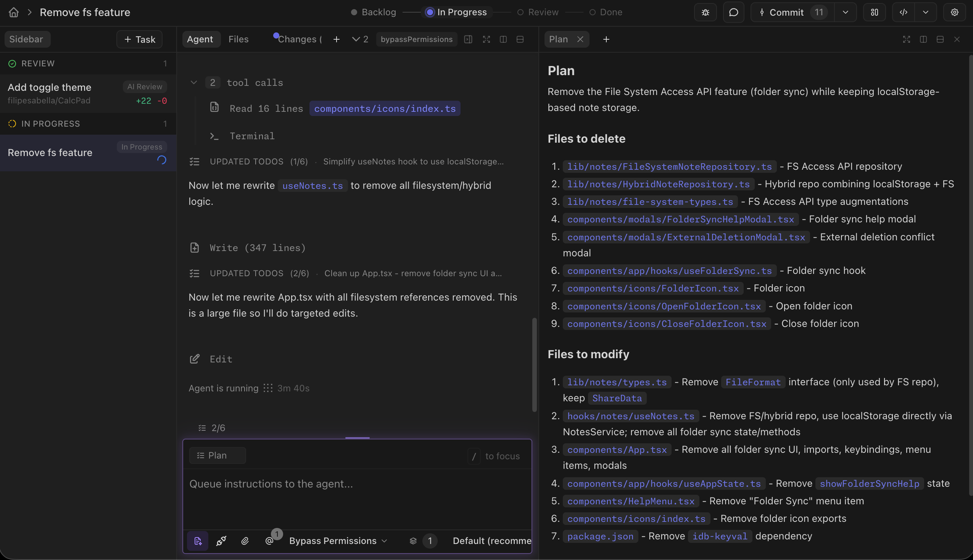Collapse the IN PROGRESS section header
The image size is (973, 560).
(88, 124)
